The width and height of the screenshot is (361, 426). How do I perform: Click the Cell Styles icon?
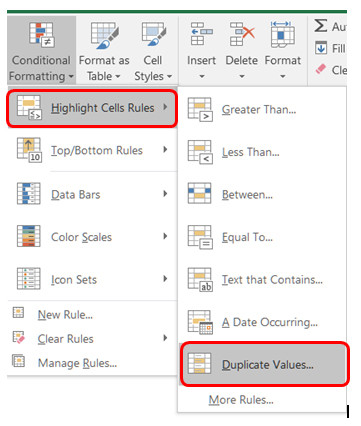point(153,34)
